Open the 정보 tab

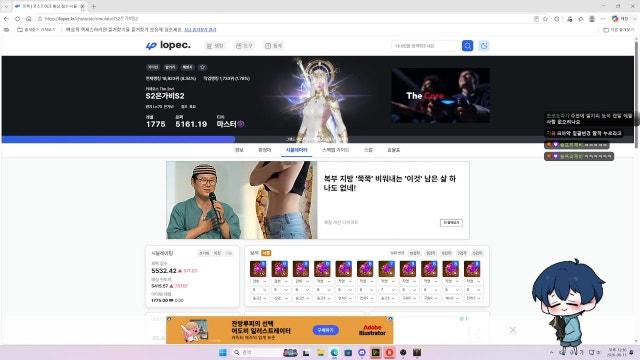click(239, 150)
